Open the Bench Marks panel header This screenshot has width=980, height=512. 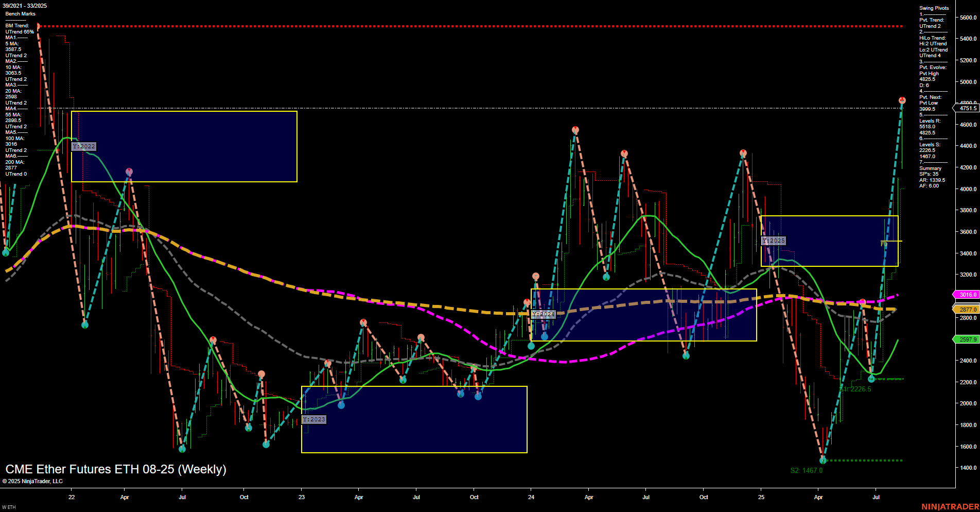click(x=21, y=14)
